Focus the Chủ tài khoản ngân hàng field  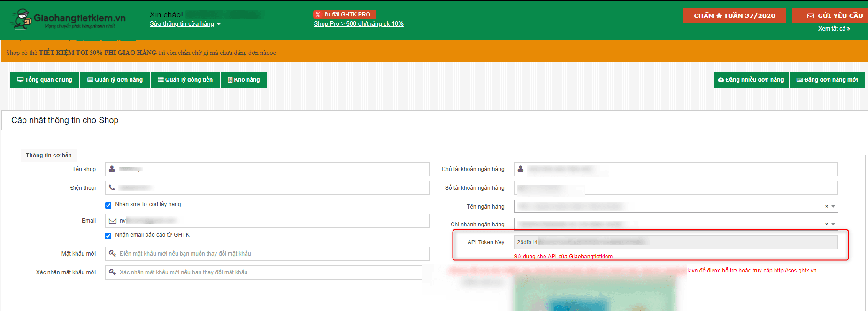[676, 169]
